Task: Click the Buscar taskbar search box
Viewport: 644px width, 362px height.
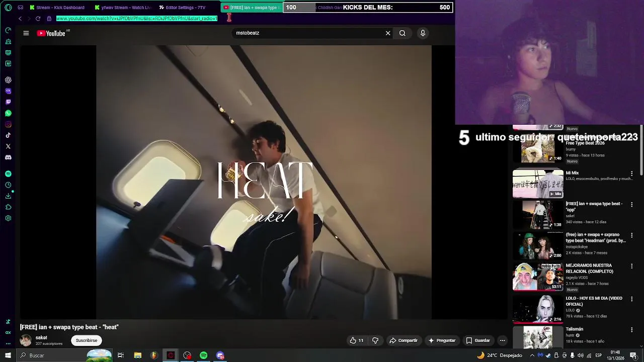Action: tap(65, 355)
